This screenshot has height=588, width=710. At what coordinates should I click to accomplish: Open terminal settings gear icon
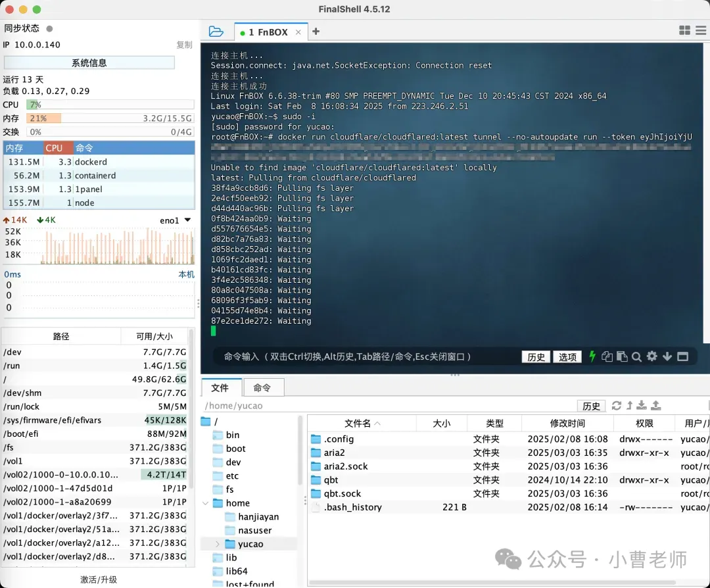pos(651,356)
